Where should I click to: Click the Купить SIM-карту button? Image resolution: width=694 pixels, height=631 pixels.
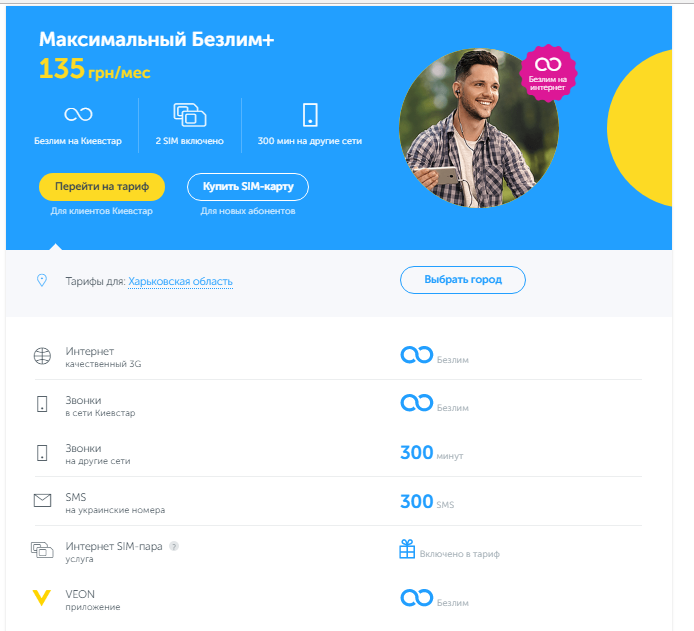point(248,187)
